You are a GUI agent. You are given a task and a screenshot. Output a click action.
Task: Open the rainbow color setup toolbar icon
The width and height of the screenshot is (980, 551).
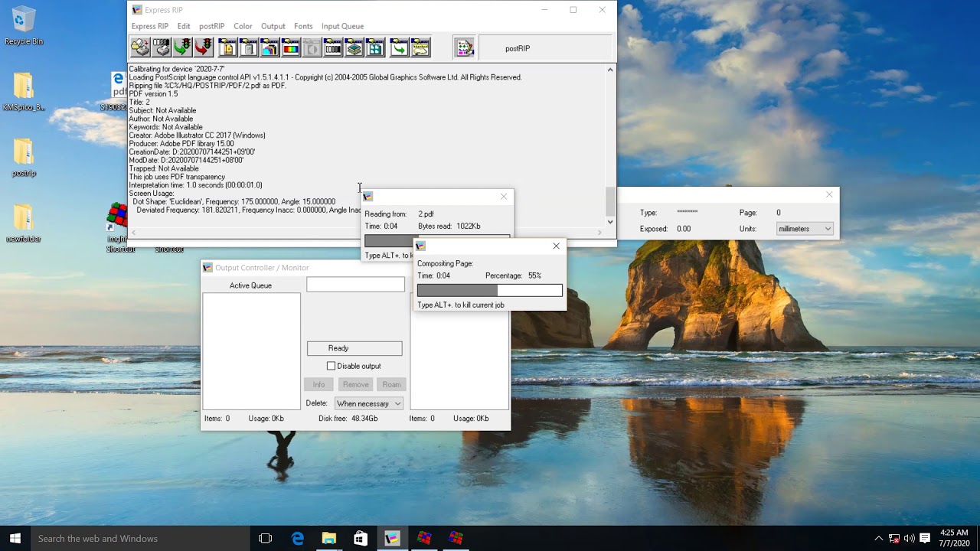[291, 48]
